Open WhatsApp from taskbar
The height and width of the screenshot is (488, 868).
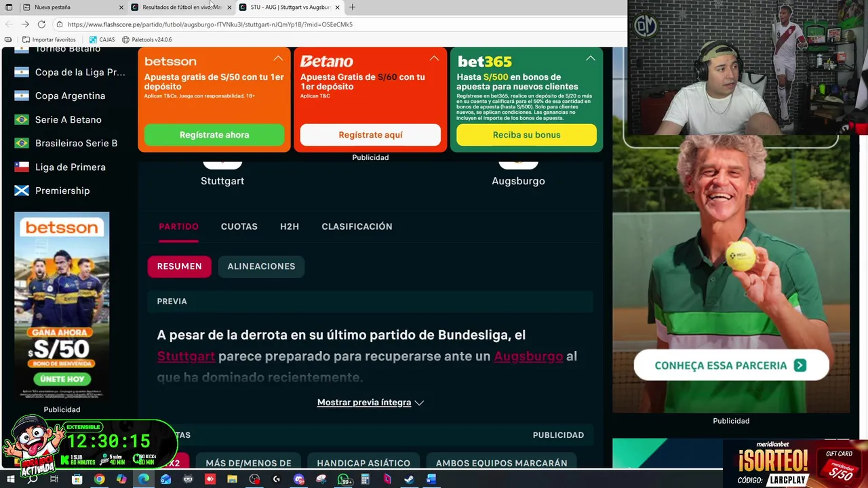click(x=344, y=479)
